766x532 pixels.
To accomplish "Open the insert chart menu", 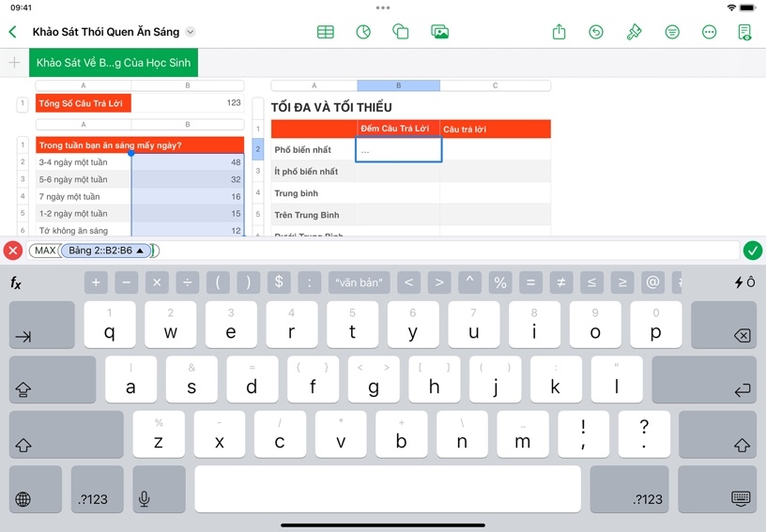I will [x=363, y=32].
